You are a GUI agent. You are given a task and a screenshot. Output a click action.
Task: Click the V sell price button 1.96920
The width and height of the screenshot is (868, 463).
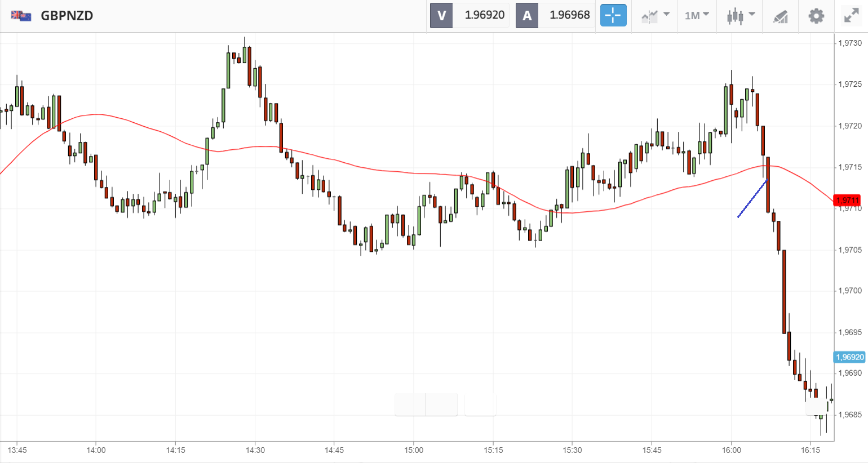pyautogui.click(x=470, y=15)
